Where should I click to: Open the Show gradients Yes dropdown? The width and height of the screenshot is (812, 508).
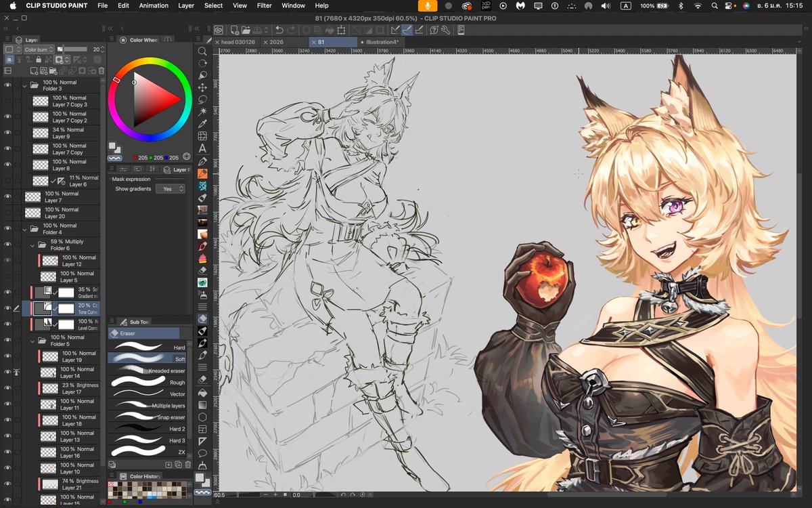pyautogui.click(x=170, y=189)
